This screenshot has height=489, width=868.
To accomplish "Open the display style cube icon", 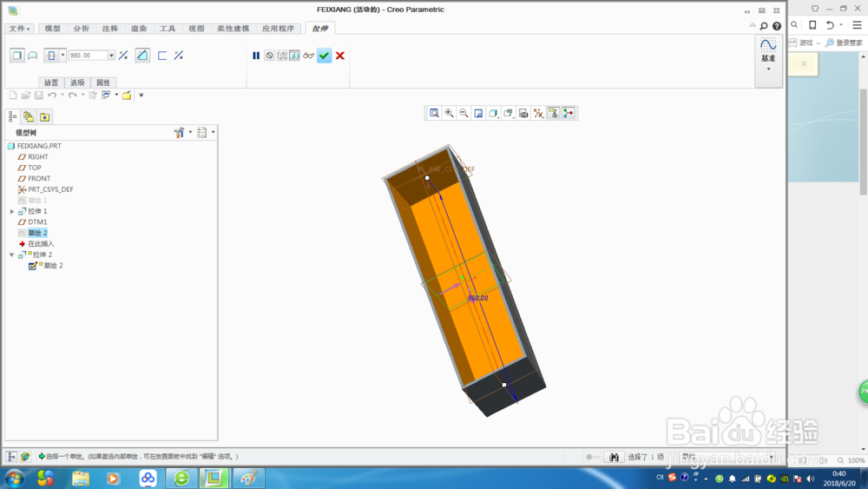I will pyautogui.click(x=493, y=114).
